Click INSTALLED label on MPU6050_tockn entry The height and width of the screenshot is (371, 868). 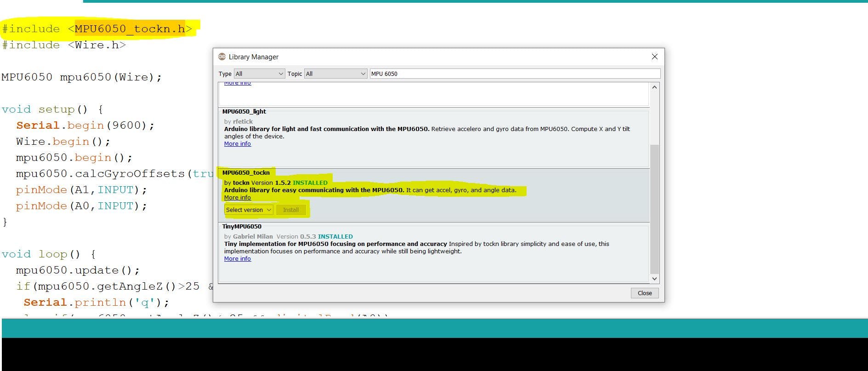pyautogui.click(x=310, y=183)
